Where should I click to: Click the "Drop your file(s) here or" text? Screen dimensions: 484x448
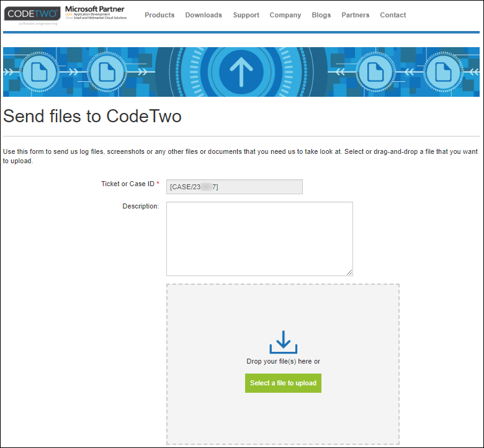click(x=283, y=361)
